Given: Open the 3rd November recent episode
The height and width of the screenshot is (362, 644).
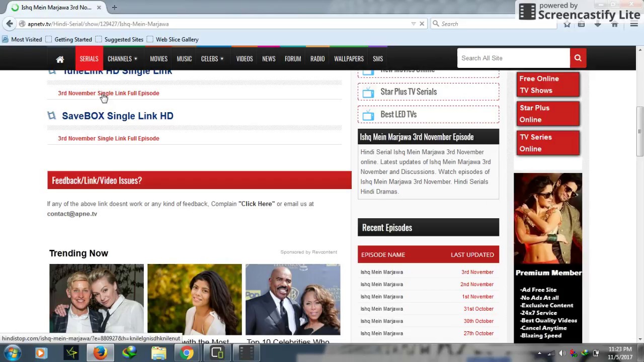Looking at the screenshot, I should click(428, 272).
